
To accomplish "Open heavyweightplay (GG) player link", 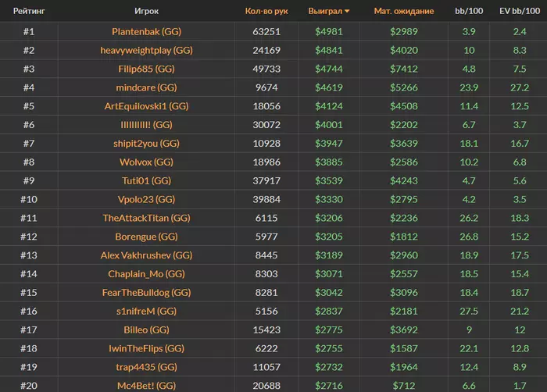I will [147, 51].
